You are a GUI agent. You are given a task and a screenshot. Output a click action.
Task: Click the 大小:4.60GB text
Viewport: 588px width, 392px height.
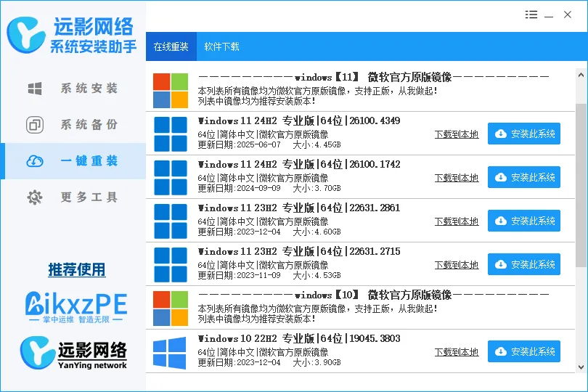click(317, 232)
